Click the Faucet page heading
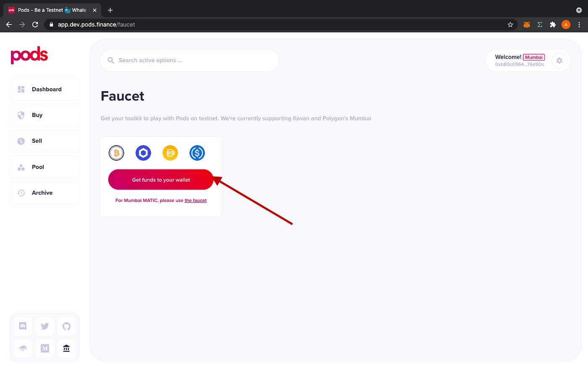 [123, 96]
